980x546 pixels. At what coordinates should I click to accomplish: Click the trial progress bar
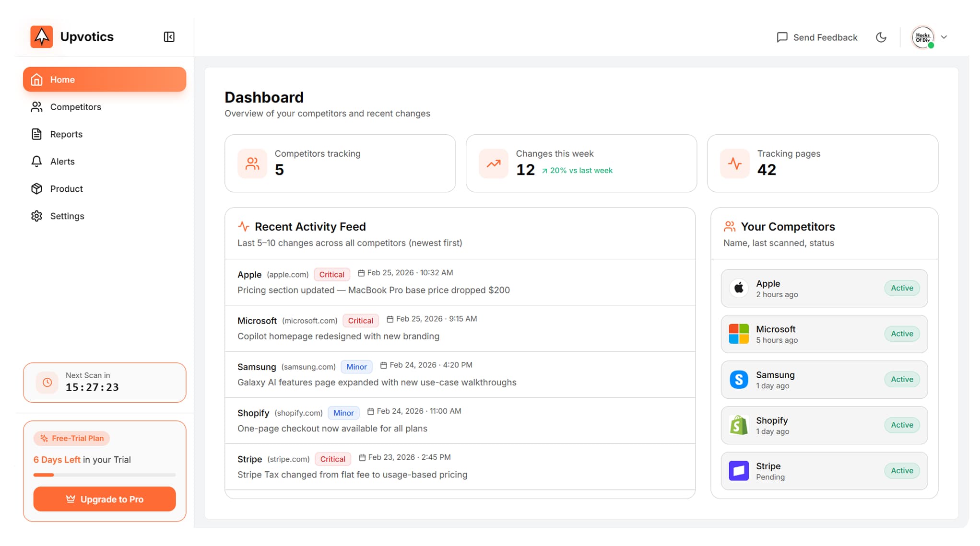[x=104, y=475]
